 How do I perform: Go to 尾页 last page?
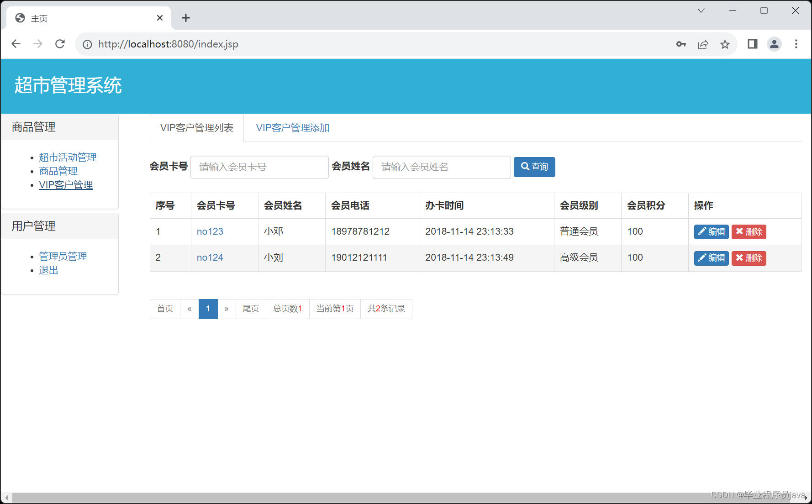pyautogui.click(x=251, y=309)
